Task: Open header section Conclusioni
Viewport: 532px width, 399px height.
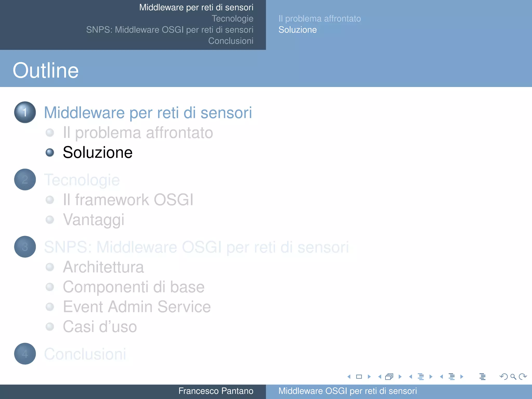Action: [x=231, y=41]
